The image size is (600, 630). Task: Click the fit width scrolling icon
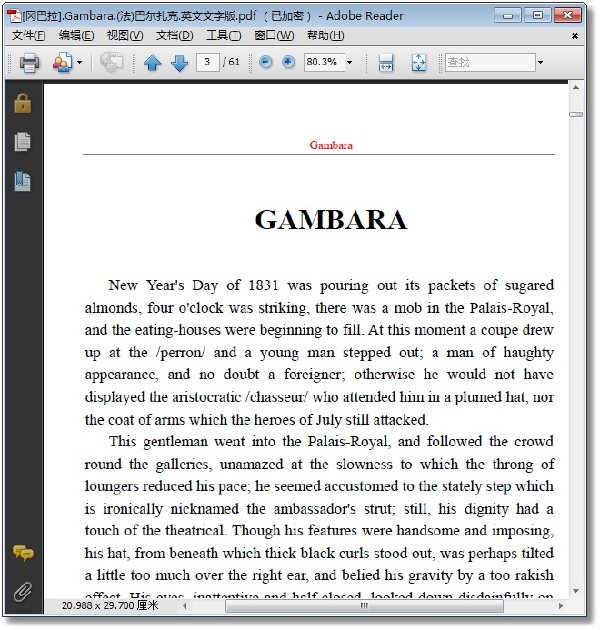click(x=386, y=63)
